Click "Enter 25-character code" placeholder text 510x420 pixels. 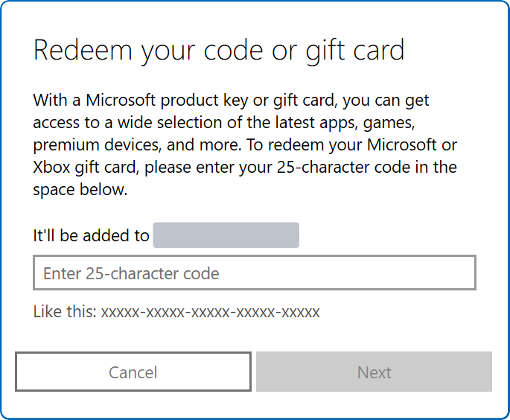coord(132,273)
